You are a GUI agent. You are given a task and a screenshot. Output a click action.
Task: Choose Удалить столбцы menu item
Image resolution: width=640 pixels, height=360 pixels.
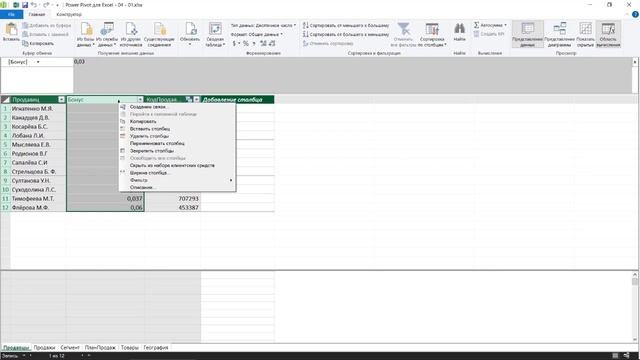coord(177,136)
